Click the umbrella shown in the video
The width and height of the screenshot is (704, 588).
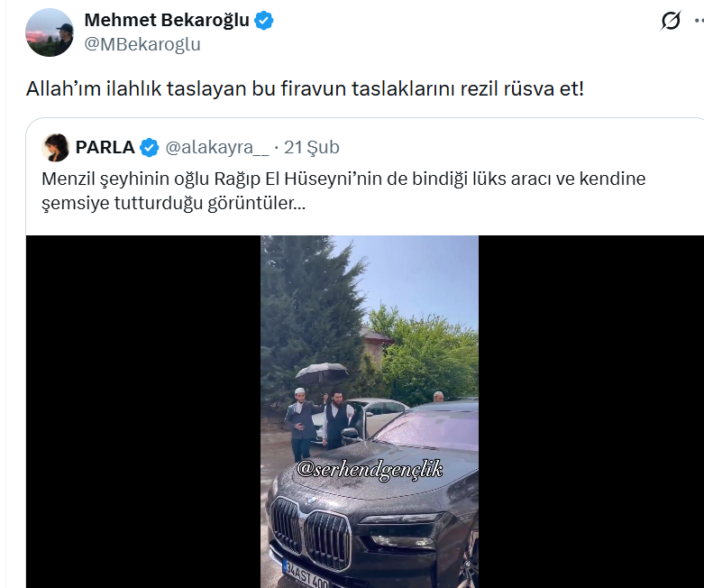pos(322,372)
